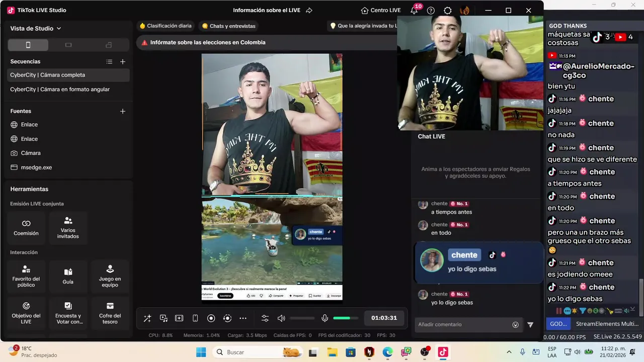Screen dimensions: 644x362
Task: Select the Cámara source
Action: point(68,153)
